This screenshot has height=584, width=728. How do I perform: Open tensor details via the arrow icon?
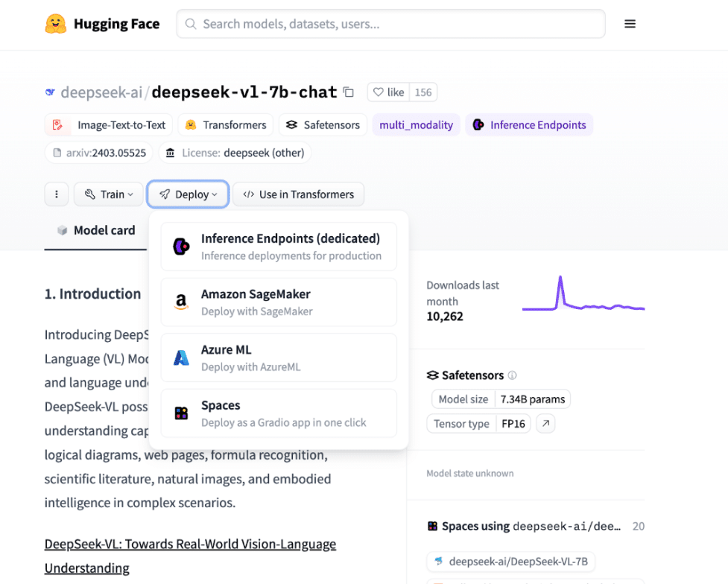coord(545,423)
